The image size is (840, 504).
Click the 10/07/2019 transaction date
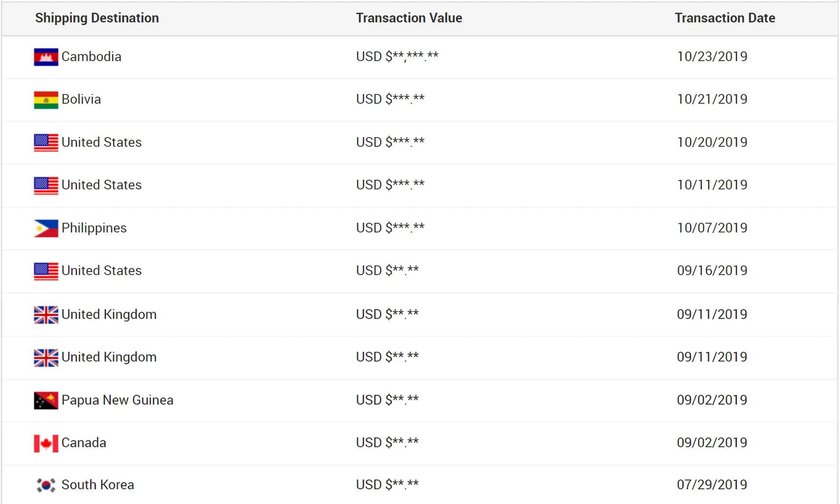click(x=712, y=228)
